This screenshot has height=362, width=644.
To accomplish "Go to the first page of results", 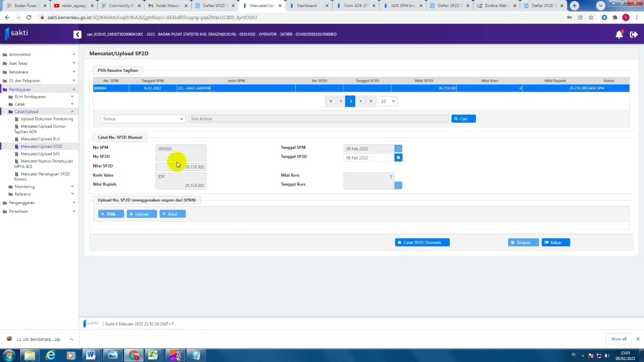I will click(331, 101).
